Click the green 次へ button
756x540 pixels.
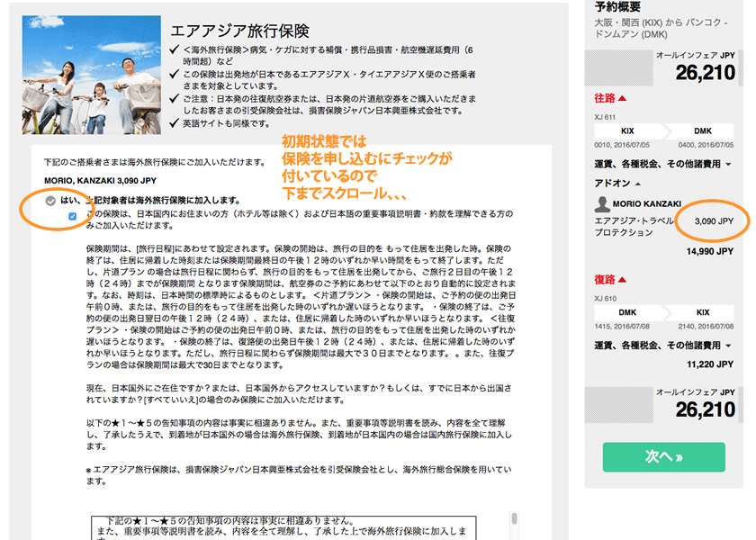coord(663,456)
